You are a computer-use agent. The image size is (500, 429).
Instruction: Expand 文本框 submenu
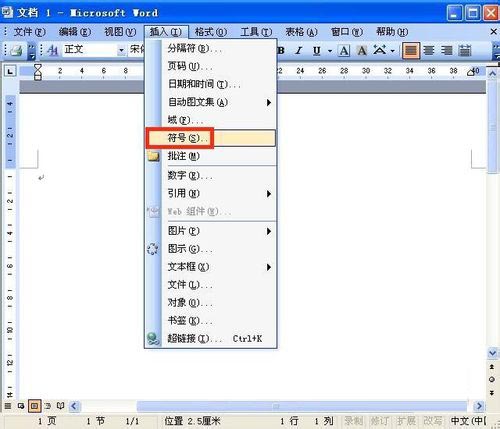tap(211, 267)
